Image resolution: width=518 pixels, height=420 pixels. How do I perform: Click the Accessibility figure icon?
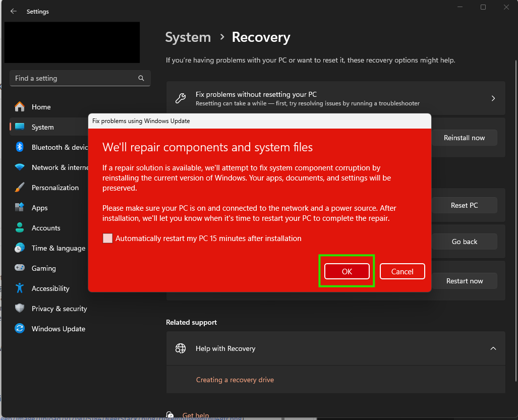pyautogui.click(x=20, y=288)
